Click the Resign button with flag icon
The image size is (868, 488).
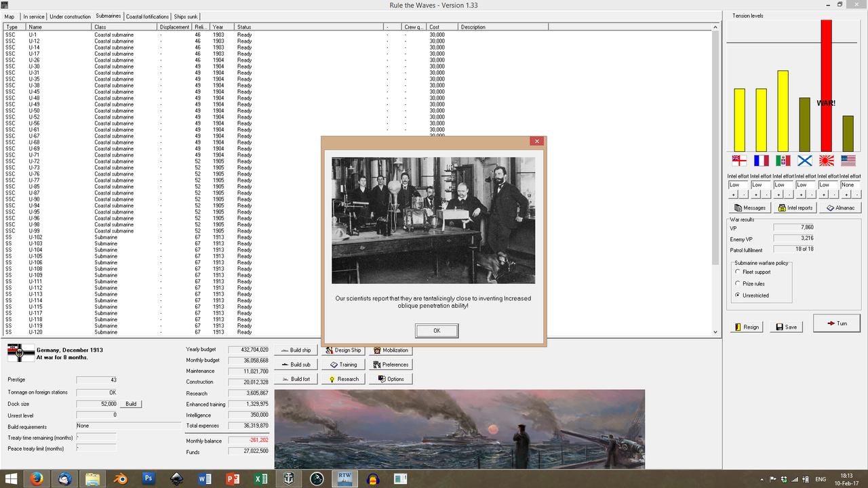pyautogui.click(x=747, y=327)
